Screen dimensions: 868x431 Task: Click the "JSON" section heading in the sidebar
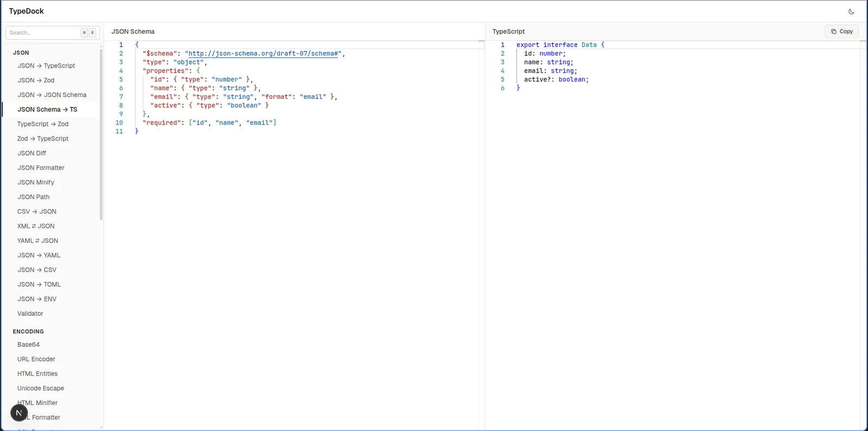tap(21, 53)
